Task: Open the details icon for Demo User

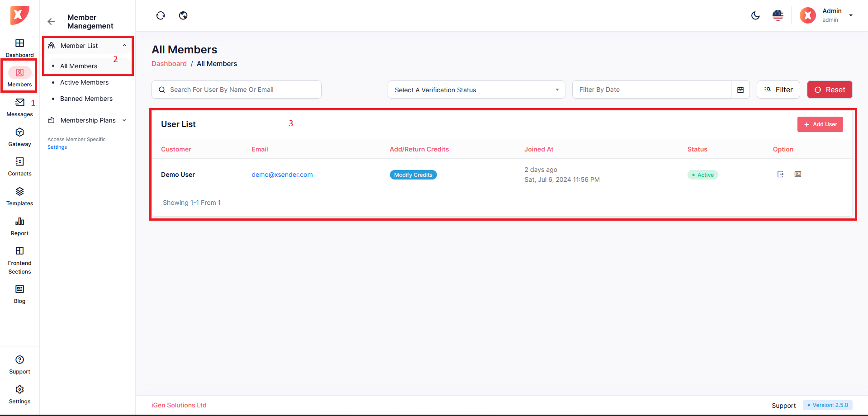Action: click(x=798, y=175)
